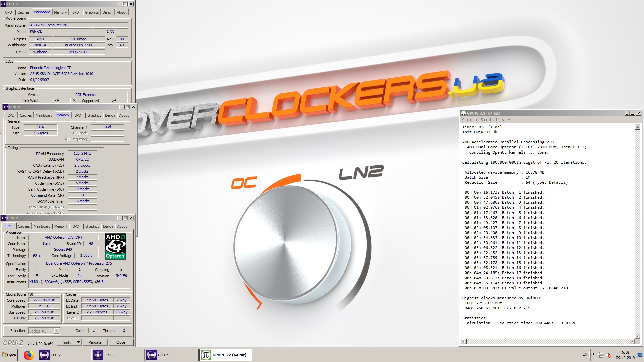This screenshot has width=644, height=362.
Task: Click the muted volume tray icon
Action: [x=609, y=355]
